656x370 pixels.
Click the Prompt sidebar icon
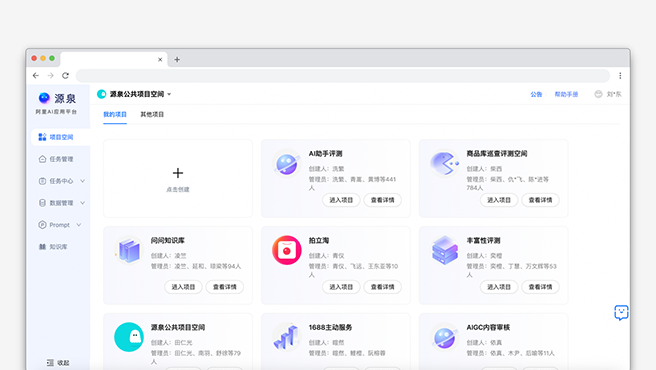[x=42, y=225]
